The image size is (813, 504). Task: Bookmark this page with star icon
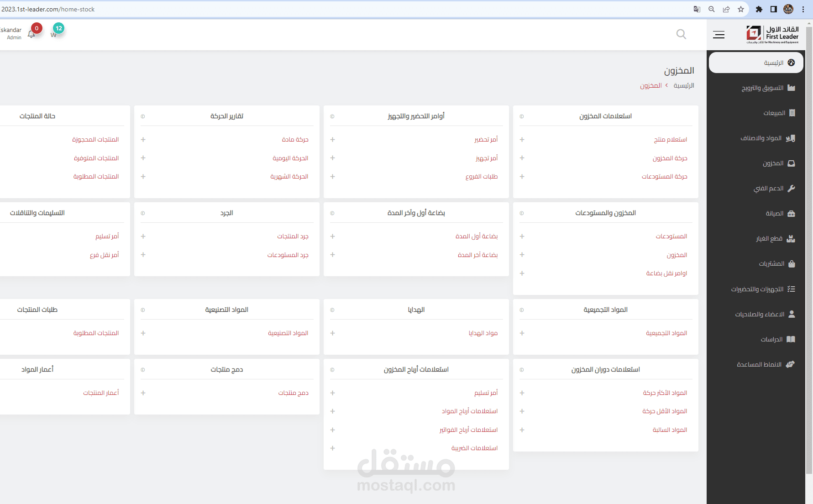pyautogui.click(x=741, y=9)
